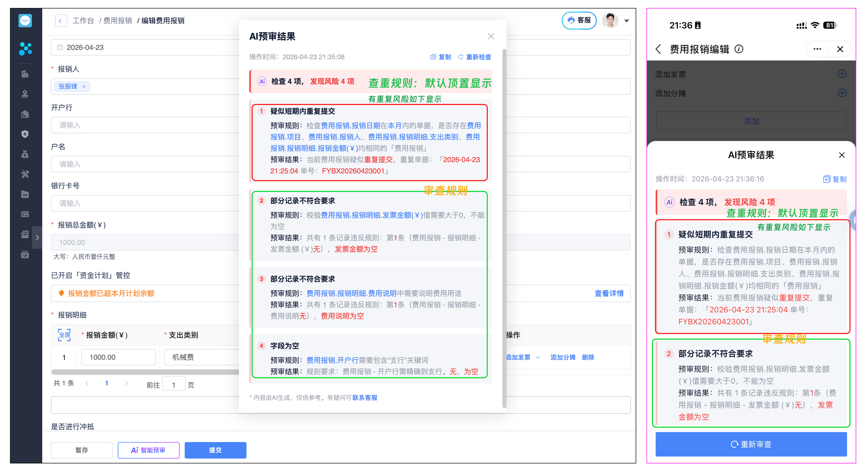Click the wrench tools sidebar icon
The width and height of the screenshot is (868, 475).
point(25,174)
